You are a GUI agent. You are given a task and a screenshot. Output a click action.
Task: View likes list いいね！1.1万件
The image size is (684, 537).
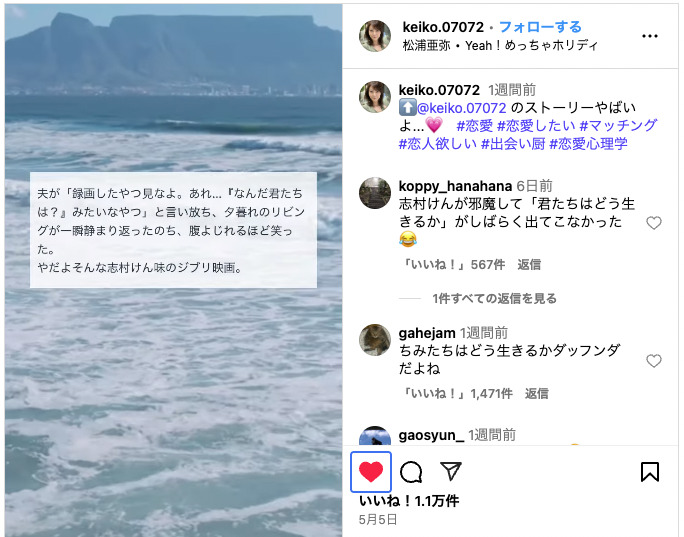pyautogui.click(x=409, y=501)
